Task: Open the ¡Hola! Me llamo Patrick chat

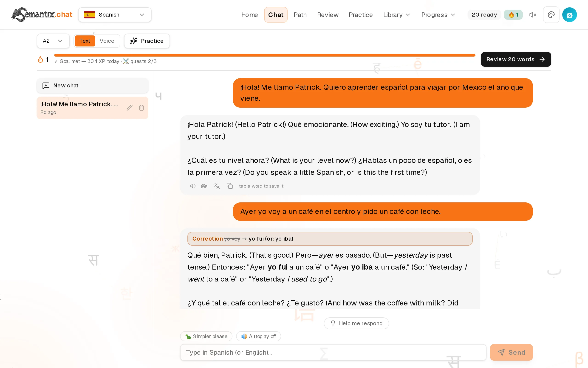Action: pos(92,108)
